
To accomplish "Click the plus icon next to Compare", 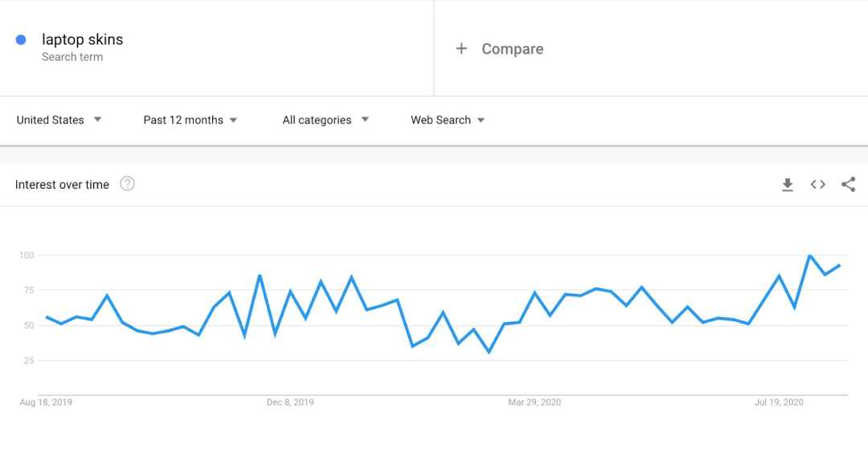I will click(461, 49).
